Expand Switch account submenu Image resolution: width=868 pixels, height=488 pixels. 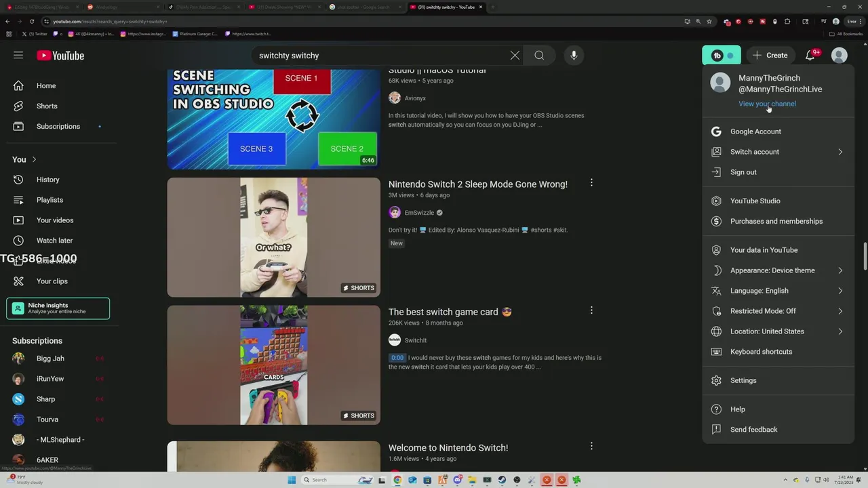(778, 152)
